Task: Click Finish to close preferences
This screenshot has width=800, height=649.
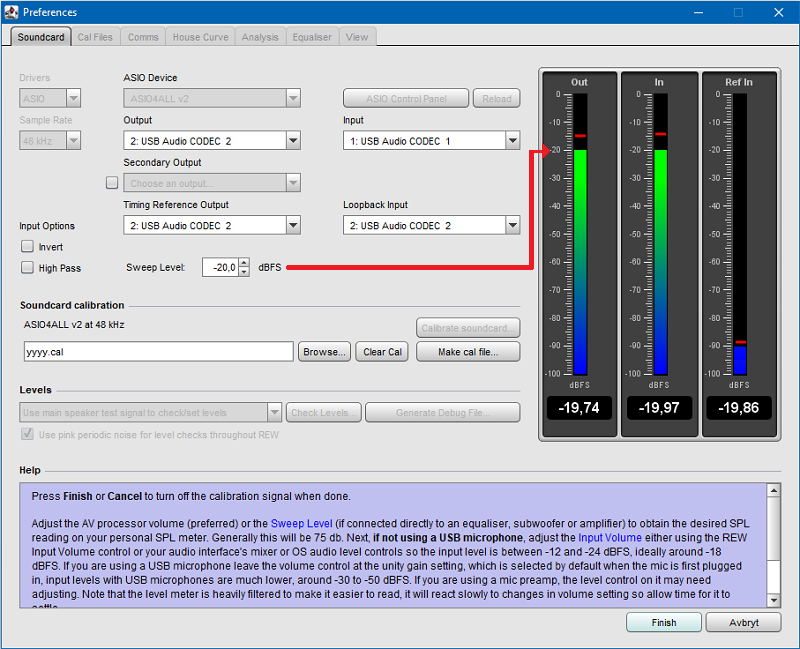Action: coord(664,622)
